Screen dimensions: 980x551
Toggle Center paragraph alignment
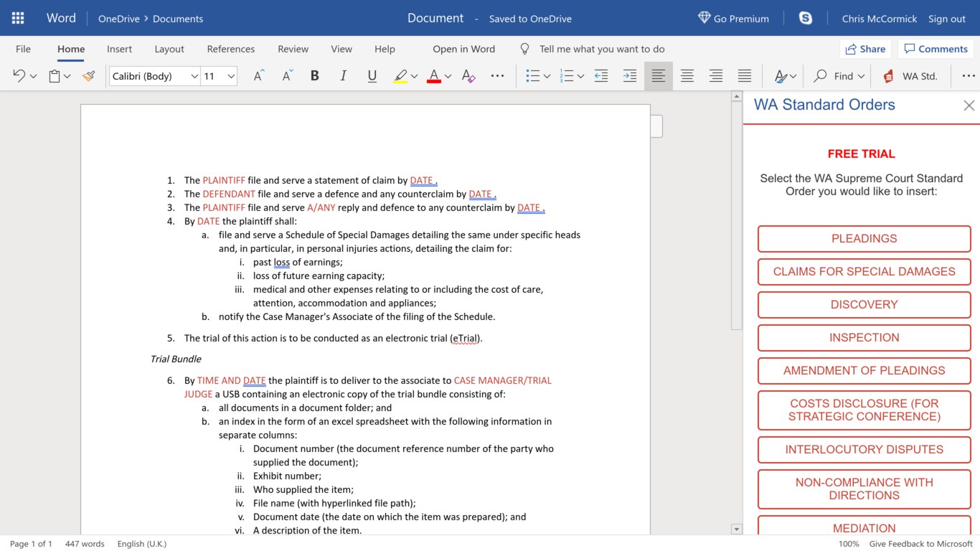click(x=687, y=76)
